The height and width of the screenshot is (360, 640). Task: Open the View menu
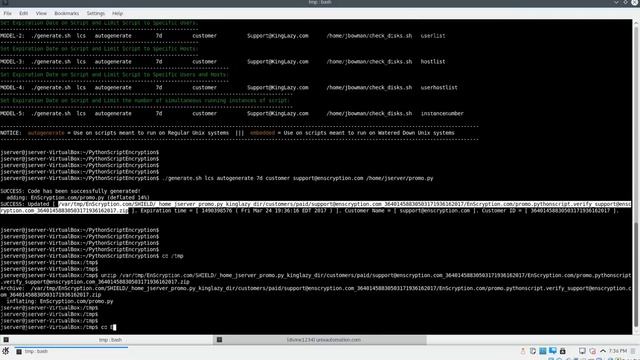pos(41,13)
